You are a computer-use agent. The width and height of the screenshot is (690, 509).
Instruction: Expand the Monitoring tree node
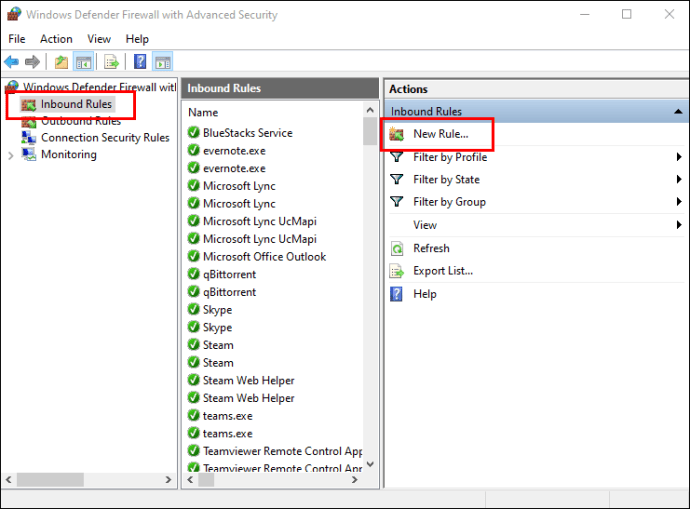click(x=11, y=155)
